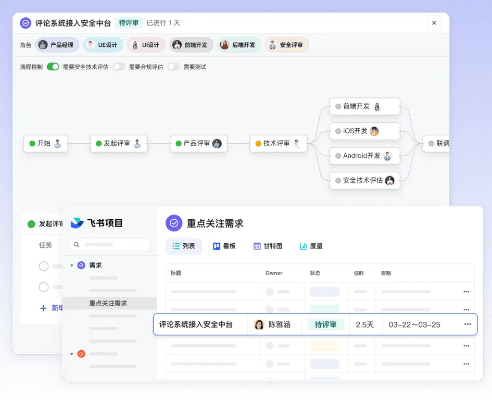Open the iOS开发 workflow node
This screenshot has width=492, height=400.
[365, 131]
